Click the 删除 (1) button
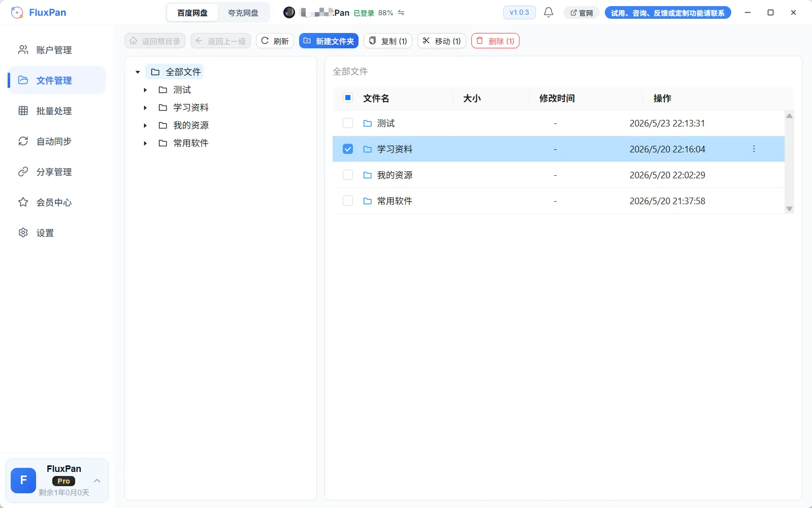This screenshot has width=812, height=508. pos(495,41)
